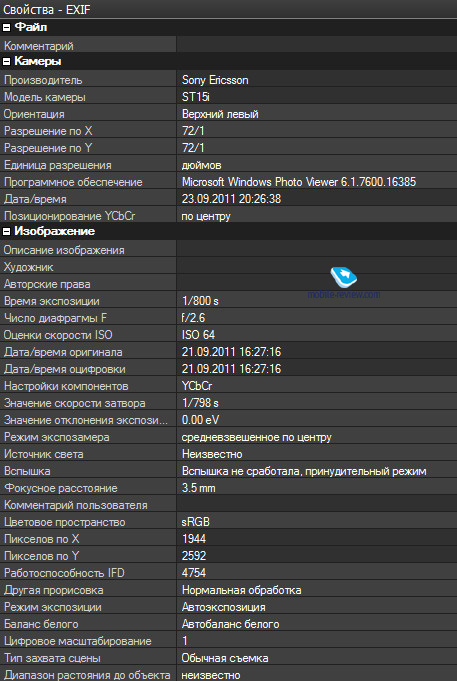Click the Баланс белого property label
The image size is (457, 681).
tap(41, 624)
